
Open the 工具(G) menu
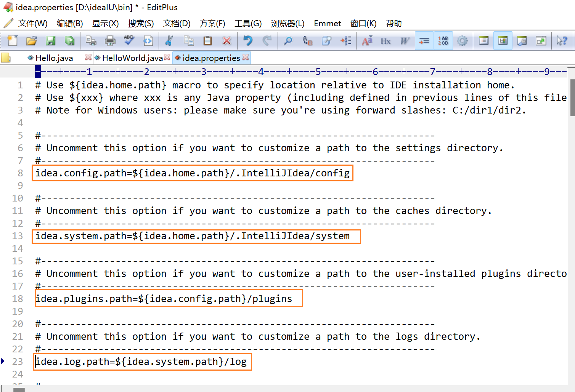[x=248, y=23]
